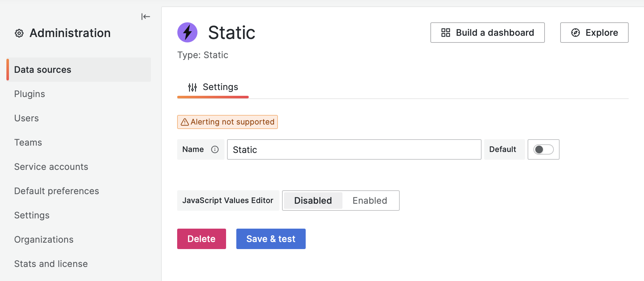Click the info icon next to Name

pyautogui.click(x=215, y=149)
